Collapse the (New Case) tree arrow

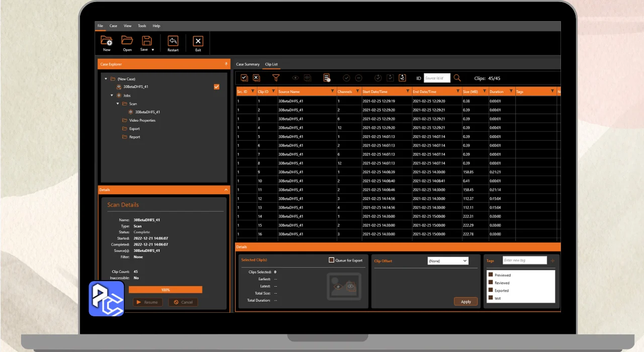pyautogui.click(x=106, y=79)
